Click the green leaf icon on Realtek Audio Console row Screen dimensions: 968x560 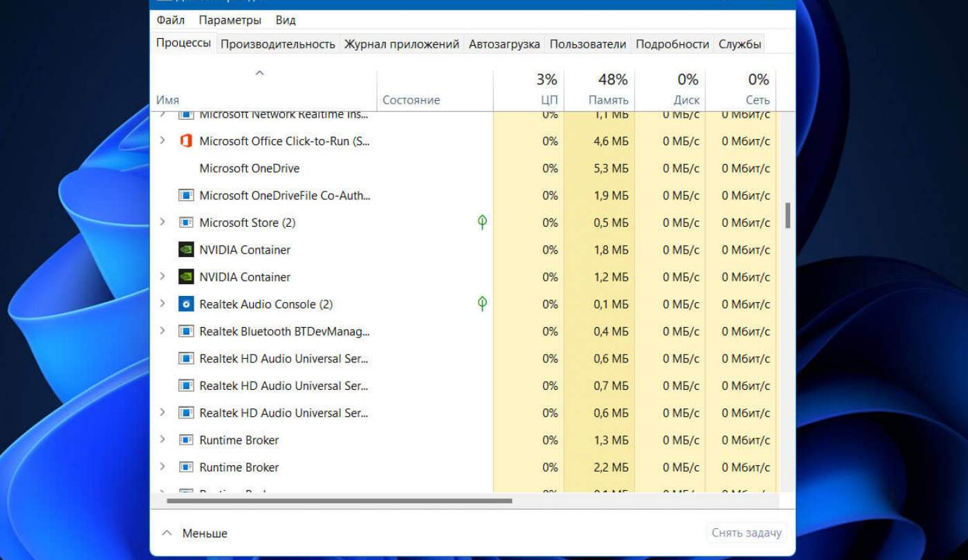(483, 304)
